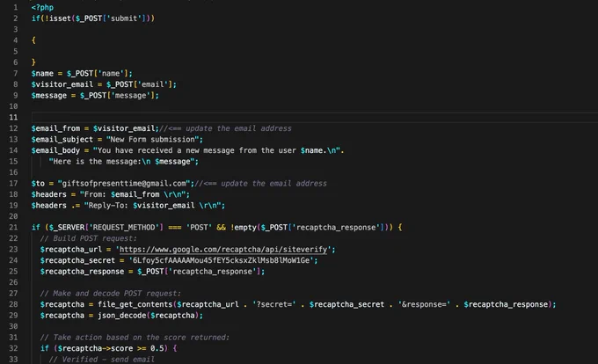Click the REQUEST_METHOD if statement on line 21
598x364 pixels.
(216, 228)
